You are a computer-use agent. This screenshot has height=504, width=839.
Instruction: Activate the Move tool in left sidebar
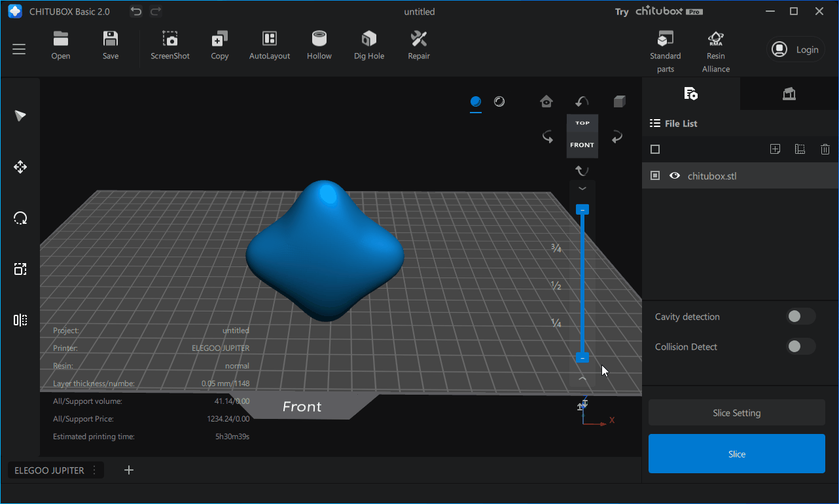[x=20, y=167]
